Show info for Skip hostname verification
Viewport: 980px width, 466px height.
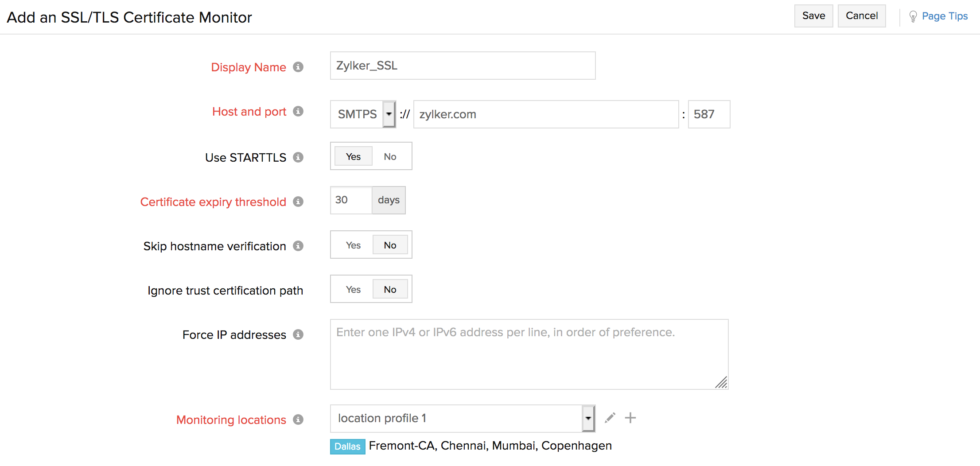(x=298, y=246)
